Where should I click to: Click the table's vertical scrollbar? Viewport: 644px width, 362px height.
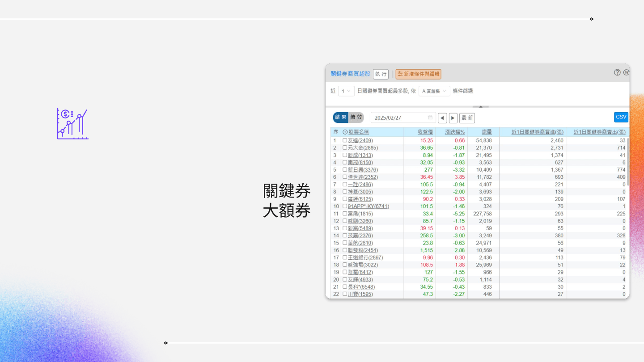click(x=627, y=162)
